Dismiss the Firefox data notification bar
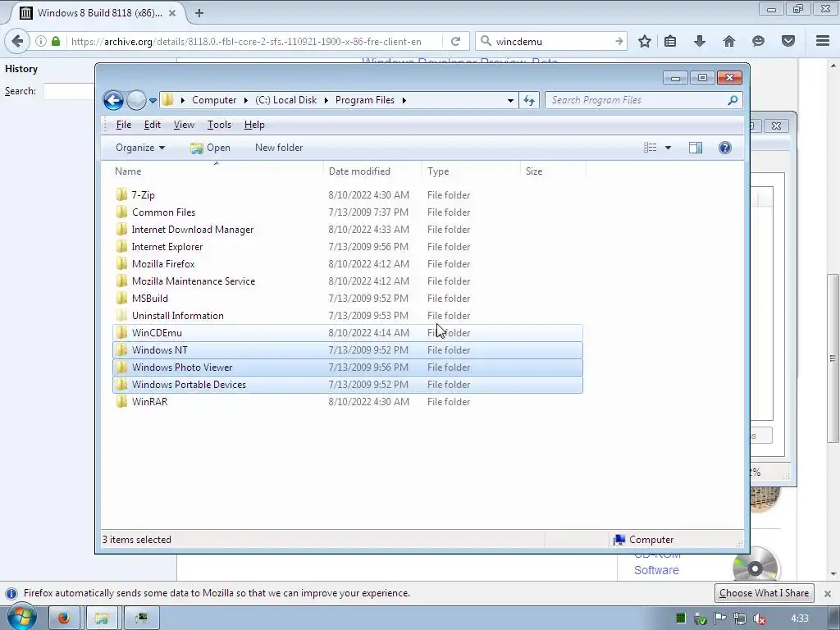Image resolution: width=840 pixels, height=630 pixels. pyautogui.click(x=827, y=594)
